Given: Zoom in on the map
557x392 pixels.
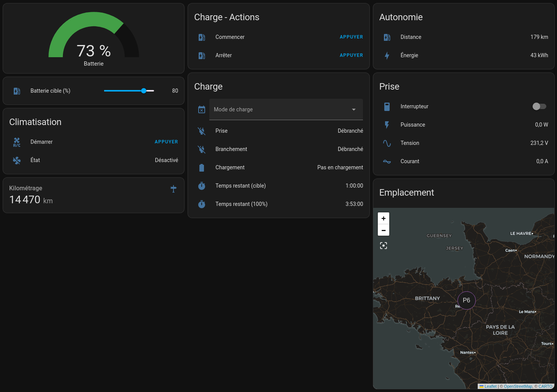Looking at the screenshot, I should click(x=384, y=218).
